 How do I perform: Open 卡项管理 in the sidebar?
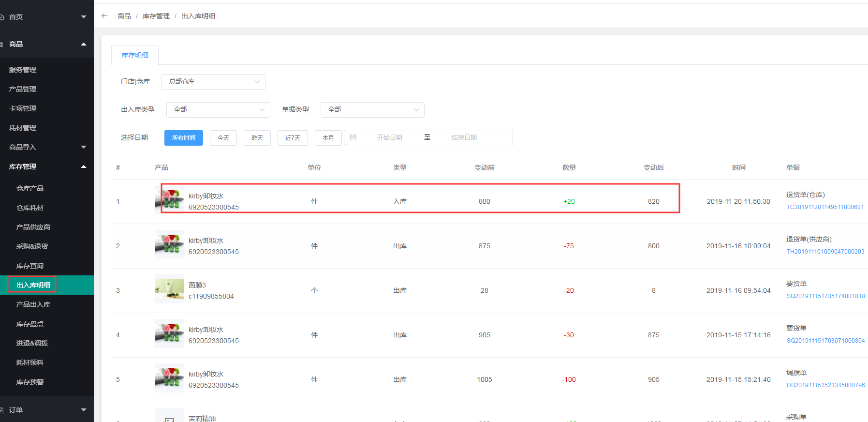click(23, 108)
